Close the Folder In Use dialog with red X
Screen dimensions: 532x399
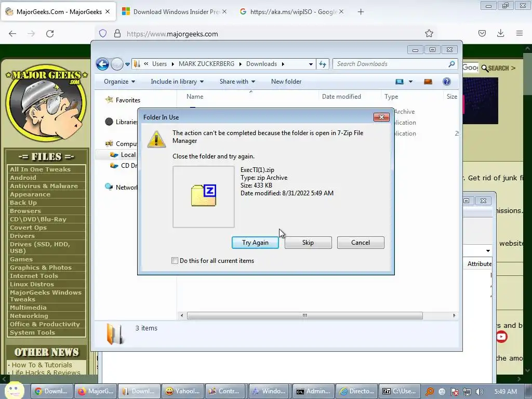click(381, 117)
